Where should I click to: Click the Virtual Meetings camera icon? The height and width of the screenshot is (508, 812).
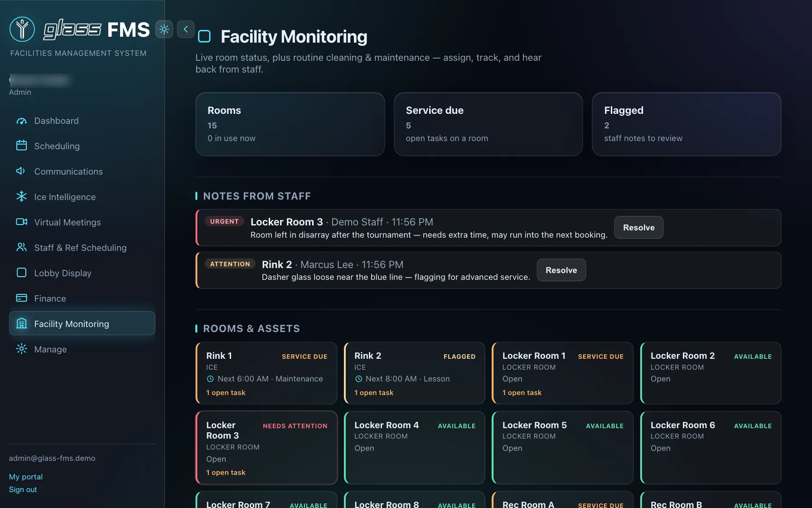click(21, 222)
